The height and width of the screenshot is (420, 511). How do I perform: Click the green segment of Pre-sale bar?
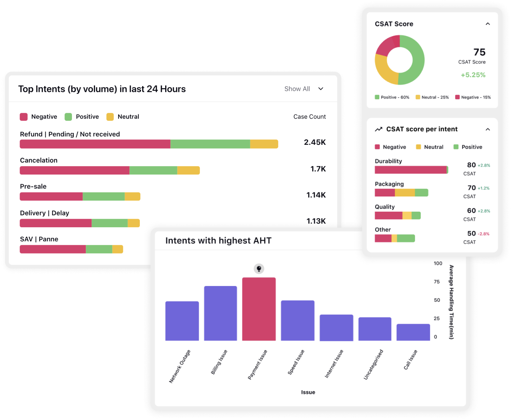[x=104, y=196]
